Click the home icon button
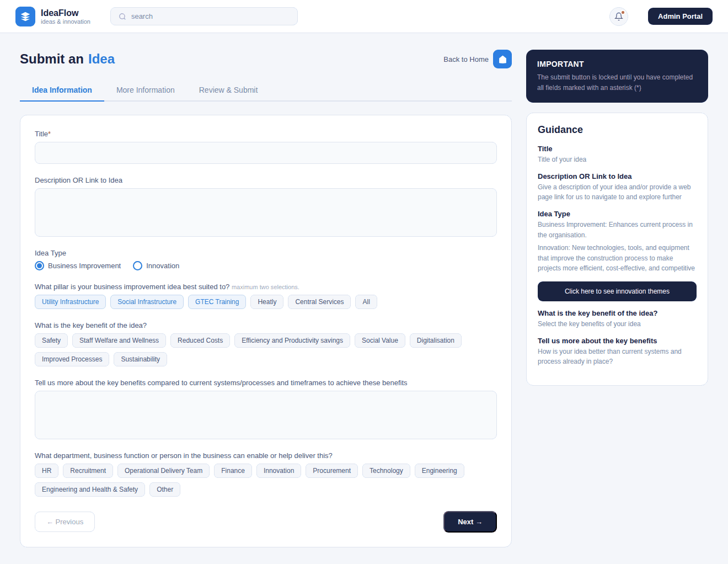 pyautogui.click(x=502, y=59)
